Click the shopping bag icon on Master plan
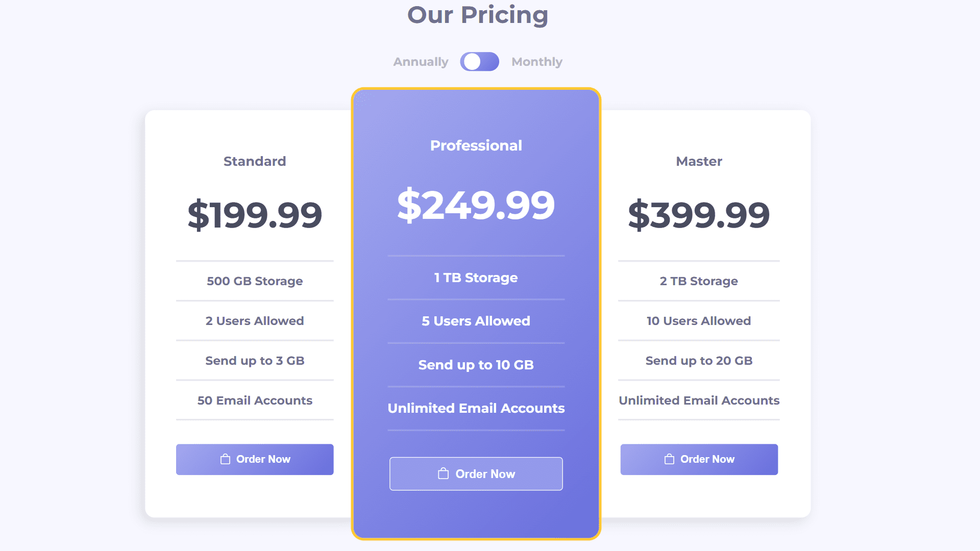The height and width of the screenshot is (551, 980). point(669,459)
